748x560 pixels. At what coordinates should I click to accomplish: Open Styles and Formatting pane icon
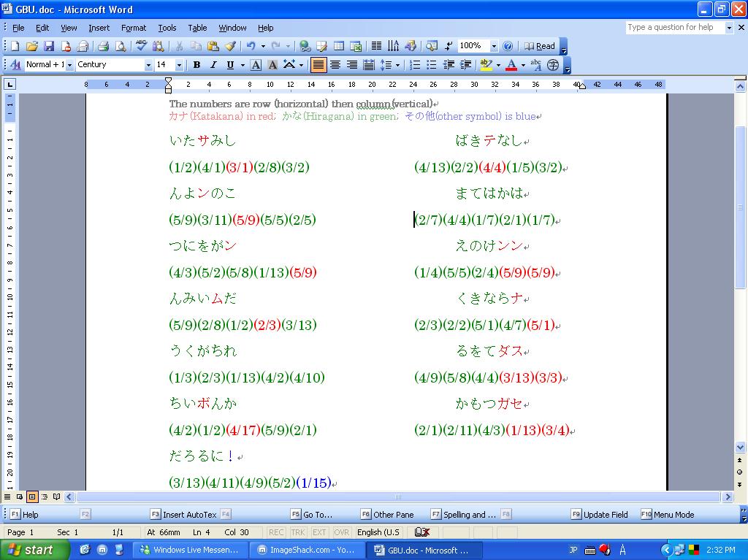click(15, 65)
